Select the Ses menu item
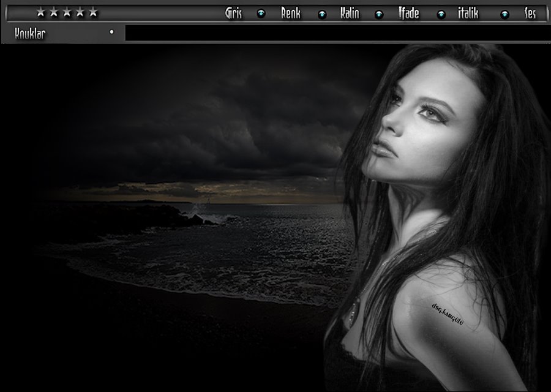The height and width of the screenshot is (392, 551). 530,13
